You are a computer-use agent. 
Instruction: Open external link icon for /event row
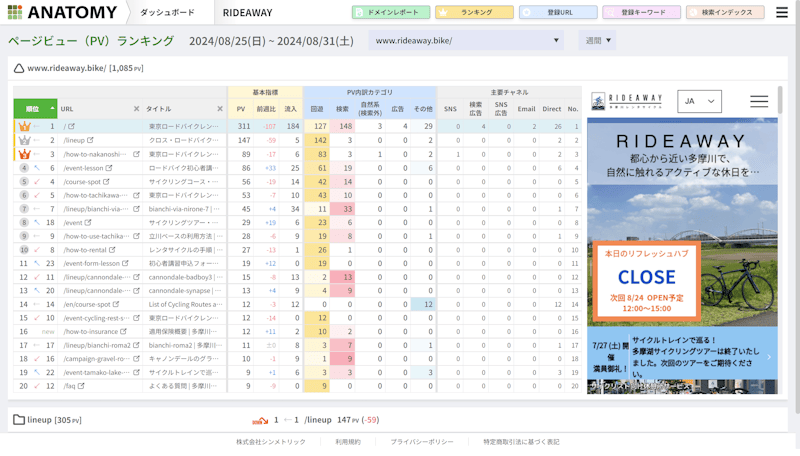click(88, 222)
